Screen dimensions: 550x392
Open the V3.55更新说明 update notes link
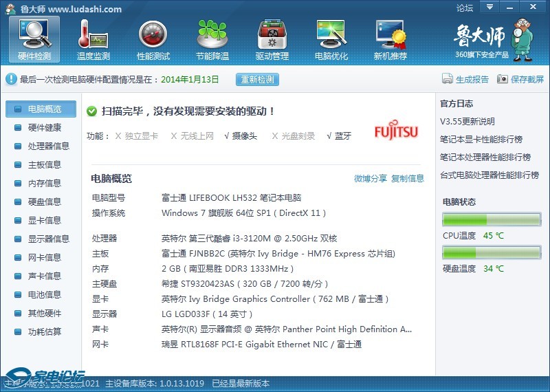point(467,122)
